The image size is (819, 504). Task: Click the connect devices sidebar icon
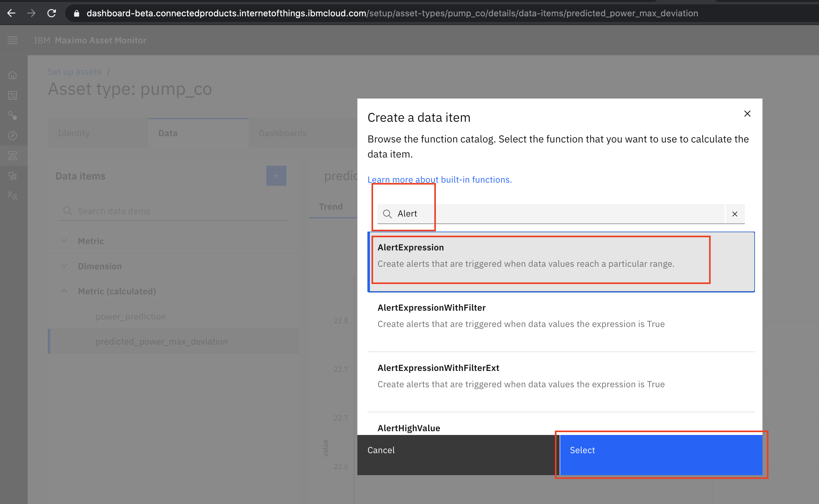(x=13, y=115)
